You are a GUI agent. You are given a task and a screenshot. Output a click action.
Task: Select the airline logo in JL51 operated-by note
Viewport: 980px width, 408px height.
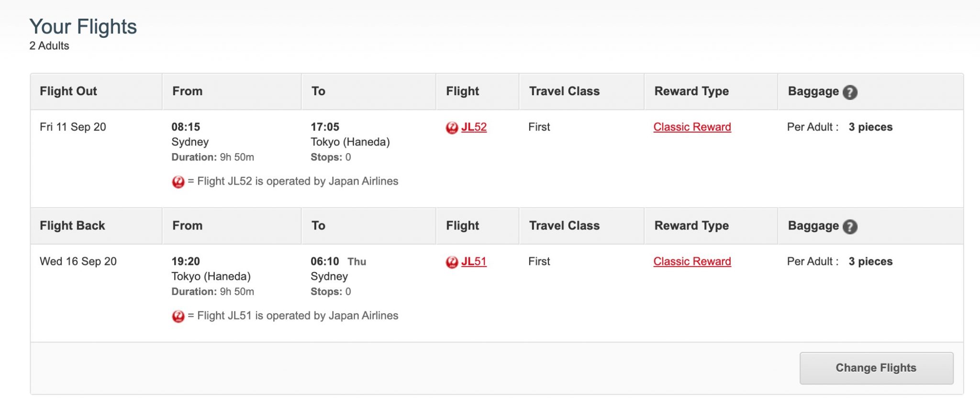coord(178,316)
